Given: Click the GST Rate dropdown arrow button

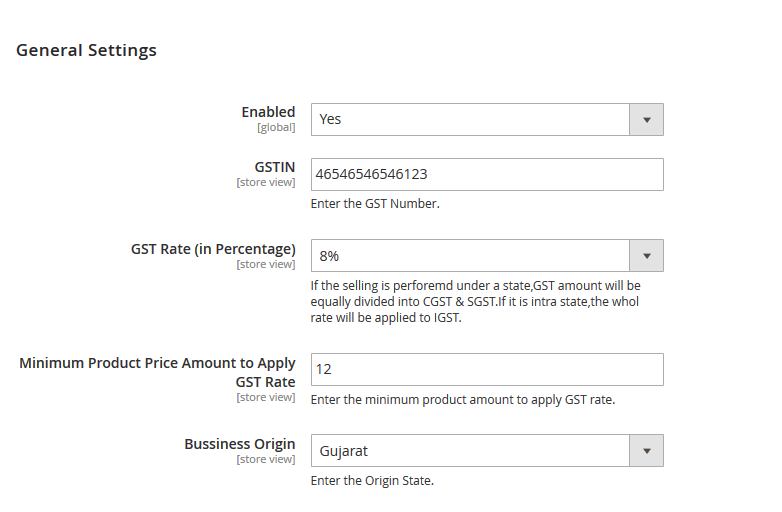Looking at the screenshot, I should pos(646,256).
